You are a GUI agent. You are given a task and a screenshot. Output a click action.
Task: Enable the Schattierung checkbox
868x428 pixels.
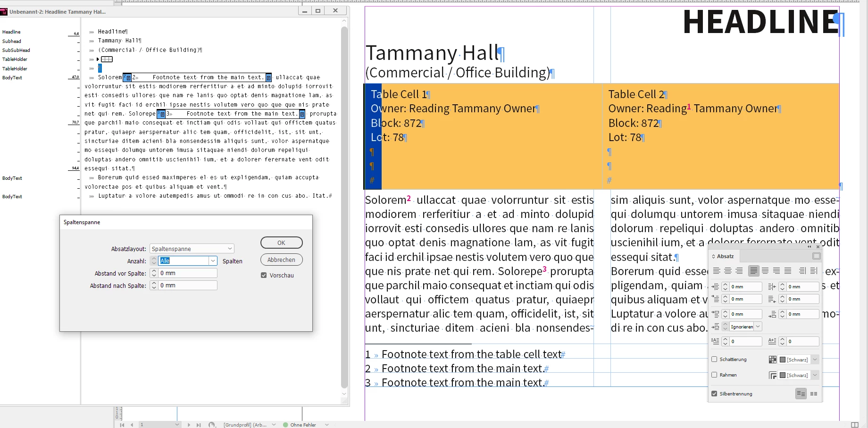click(714, 359)
